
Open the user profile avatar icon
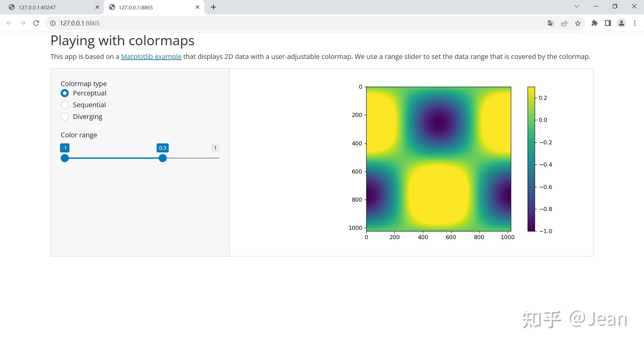622,23
